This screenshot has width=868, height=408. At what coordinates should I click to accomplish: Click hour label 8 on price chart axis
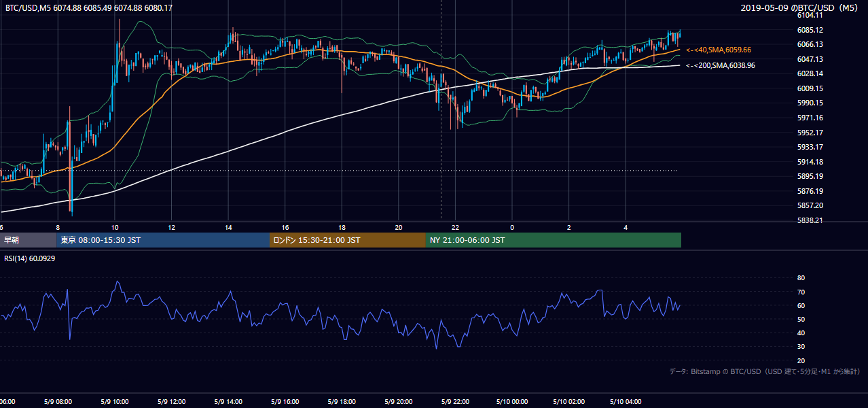(x=58, y=228)
